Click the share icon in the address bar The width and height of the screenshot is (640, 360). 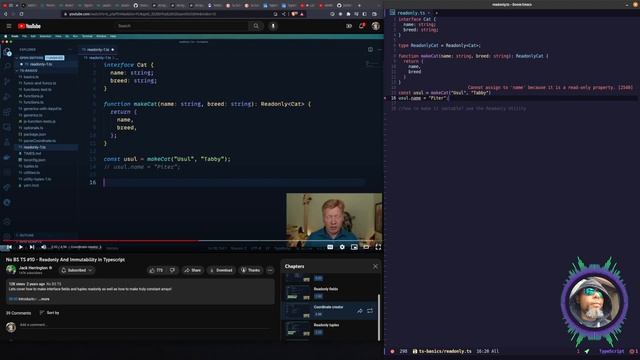pyautogui.click(x=284, y=14)
